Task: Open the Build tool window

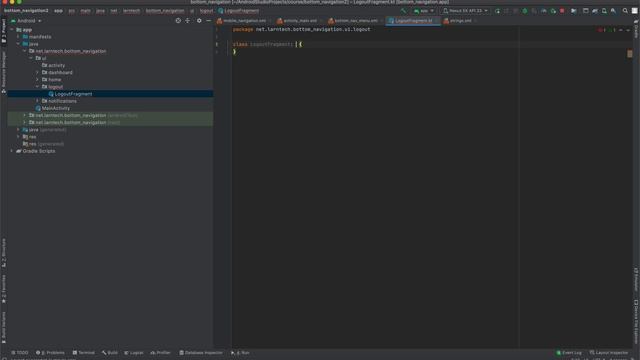Action: [110, 353]
